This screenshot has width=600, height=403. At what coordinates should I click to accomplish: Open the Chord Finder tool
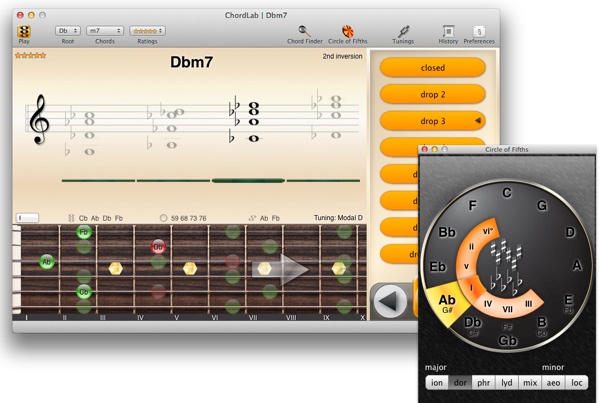pos(303,32)
